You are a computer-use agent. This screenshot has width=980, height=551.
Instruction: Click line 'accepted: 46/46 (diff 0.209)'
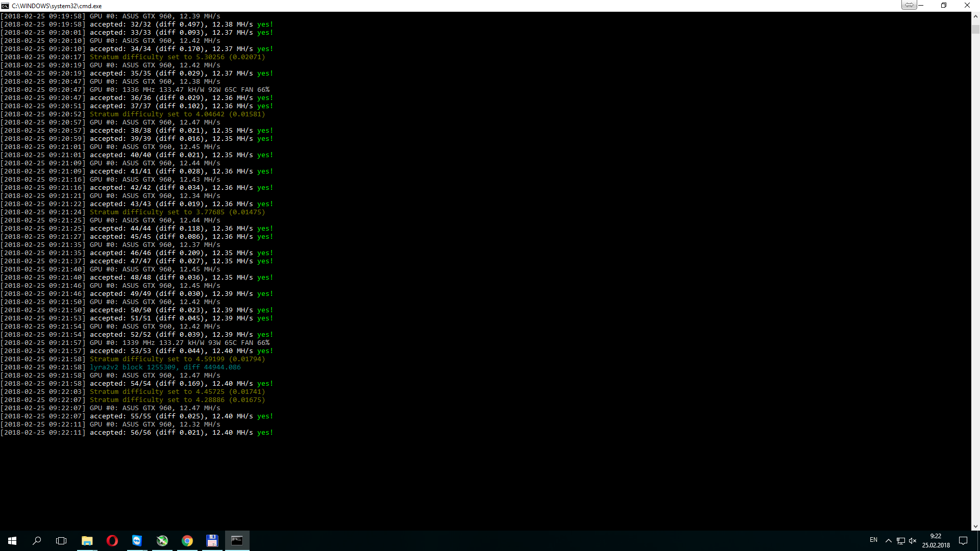click(137, 253)
